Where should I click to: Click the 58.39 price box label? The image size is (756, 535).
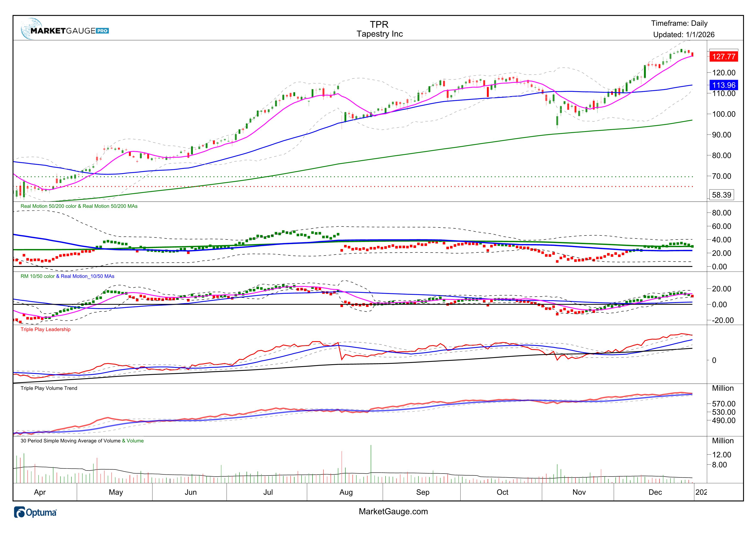722,195
